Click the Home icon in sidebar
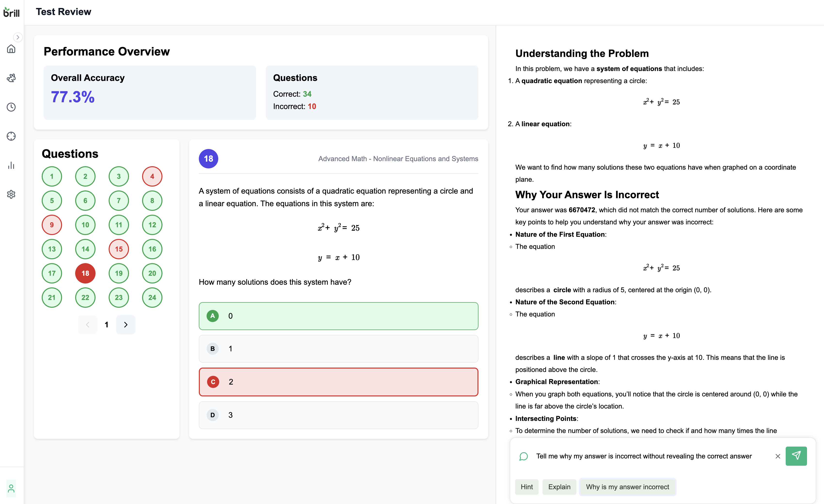Viewport: 824px width, 504px height. click(x=11, y=49)
